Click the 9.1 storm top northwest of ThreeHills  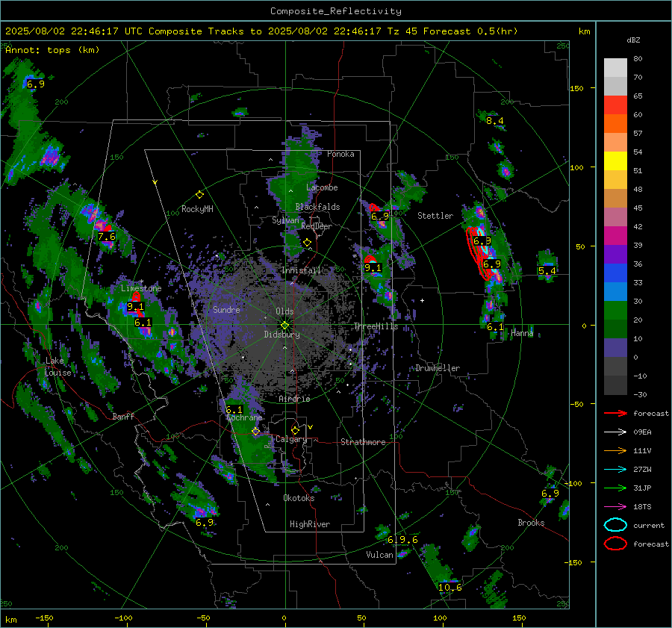coord(373,268)
